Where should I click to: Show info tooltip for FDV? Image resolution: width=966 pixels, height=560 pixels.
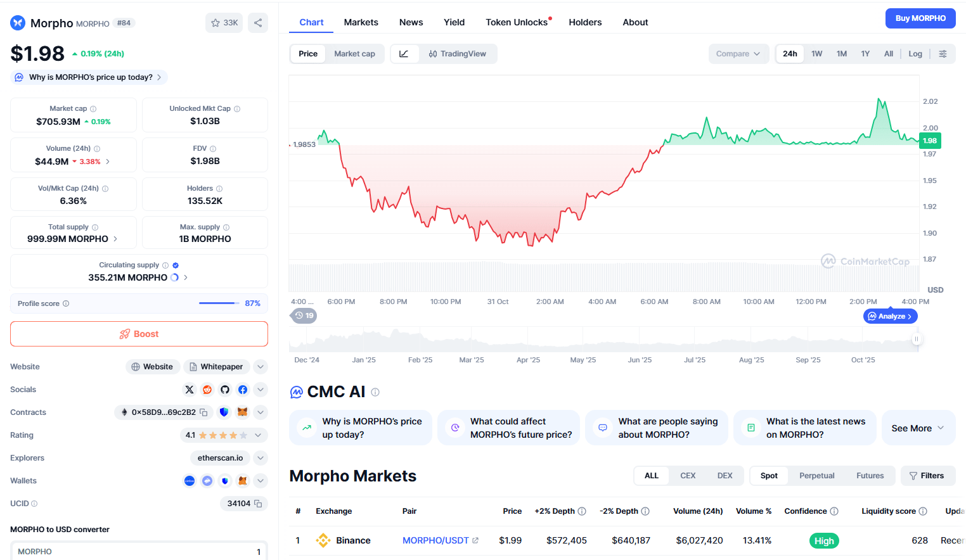[x=213, y=149]
